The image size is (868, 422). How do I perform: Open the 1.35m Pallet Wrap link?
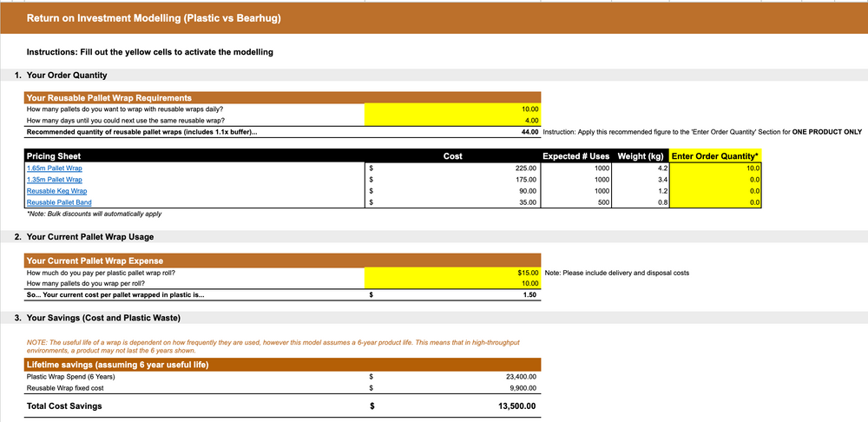click(x=55, y=179)
